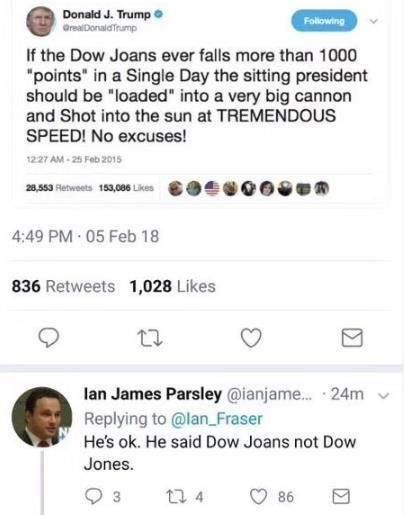Click the @Ian_Fraser mention link
404x515 pixels.
point(217,419)
